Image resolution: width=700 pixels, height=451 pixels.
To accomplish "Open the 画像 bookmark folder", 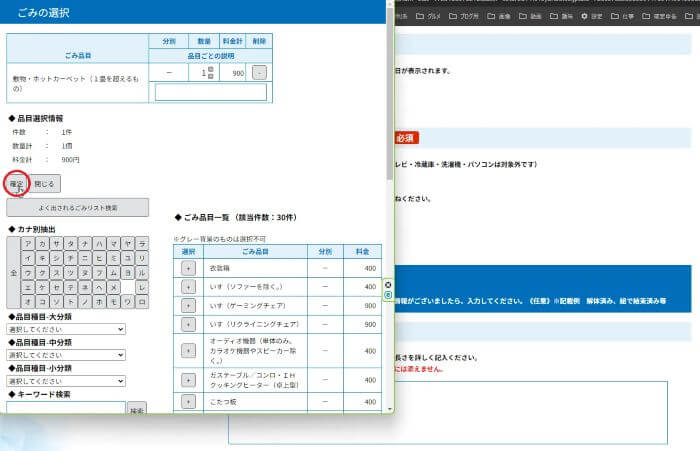I will (499, 16).
